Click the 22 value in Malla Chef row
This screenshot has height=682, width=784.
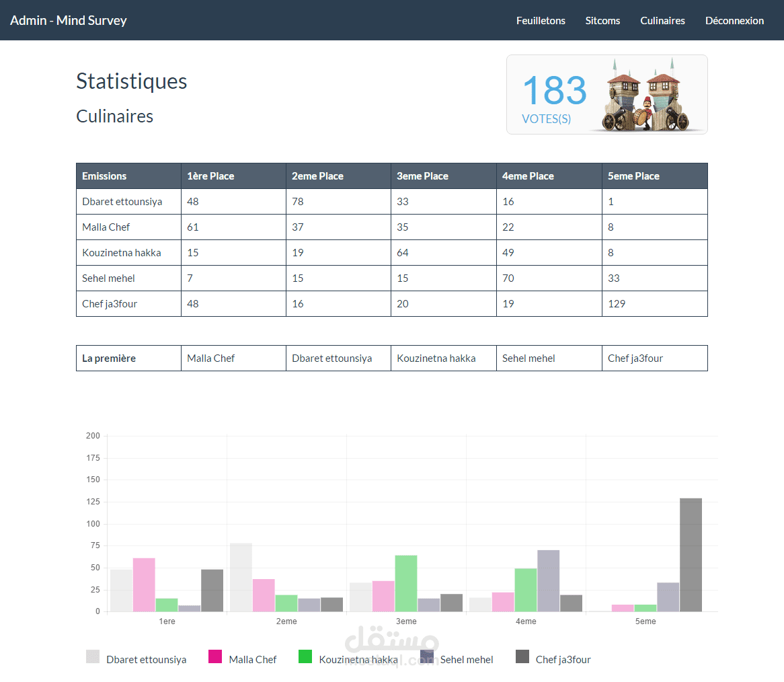point(508,227)
